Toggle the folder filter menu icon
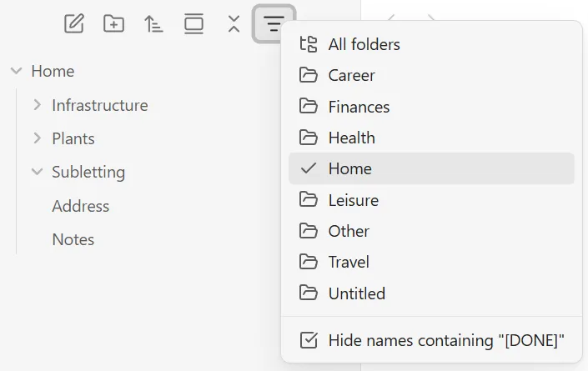Image resolution: width=588 pixels, height=371 pixels. (x=274, y=24)
